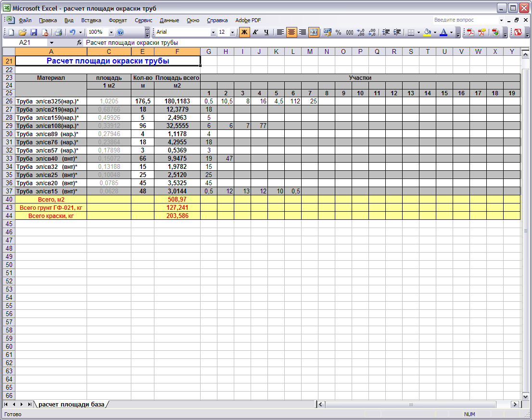Decrease decimal places
Image resolution: width=532 pixels, height=420 pixels.
point(372,32)
